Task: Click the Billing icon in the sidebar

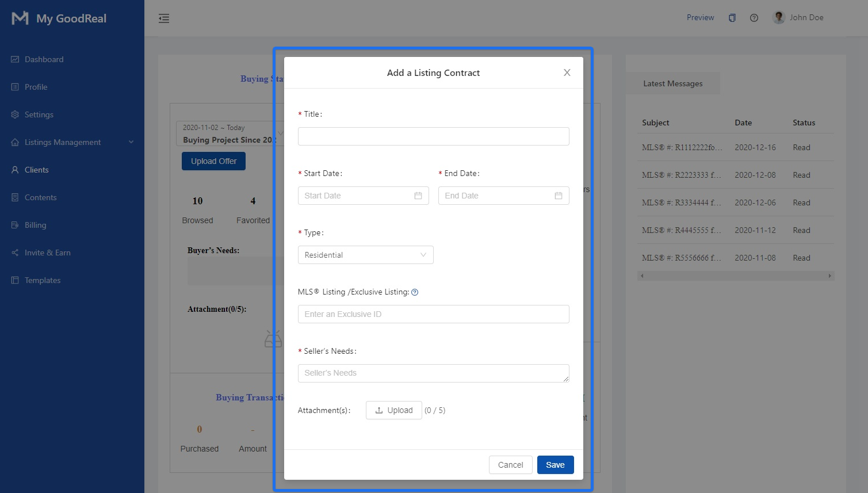Action: tap(15, 225)
